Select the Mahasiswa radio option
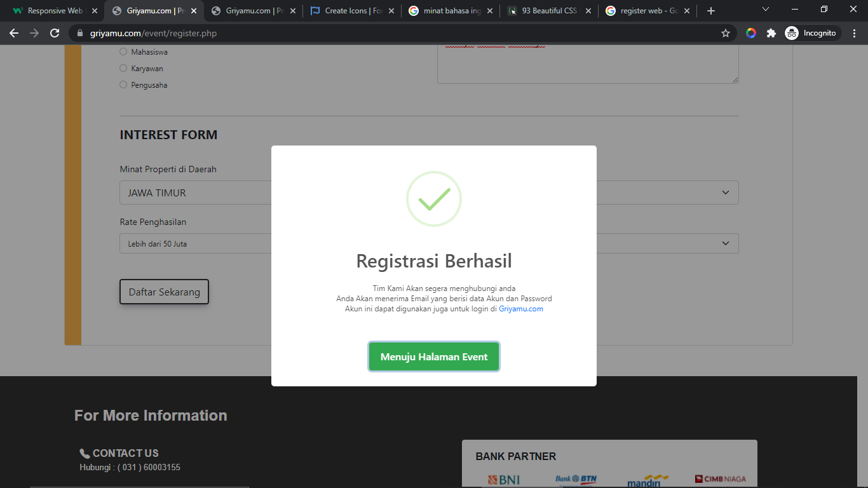Image resolution: width=868 pixels, height=488 pixels. [x=123, y=52]
